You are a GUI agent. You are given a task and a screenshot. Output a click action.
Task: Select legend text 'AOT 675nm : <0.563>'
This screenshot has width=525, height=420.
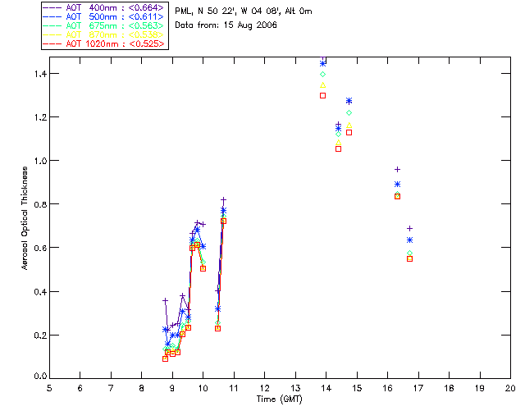[115, 25]
